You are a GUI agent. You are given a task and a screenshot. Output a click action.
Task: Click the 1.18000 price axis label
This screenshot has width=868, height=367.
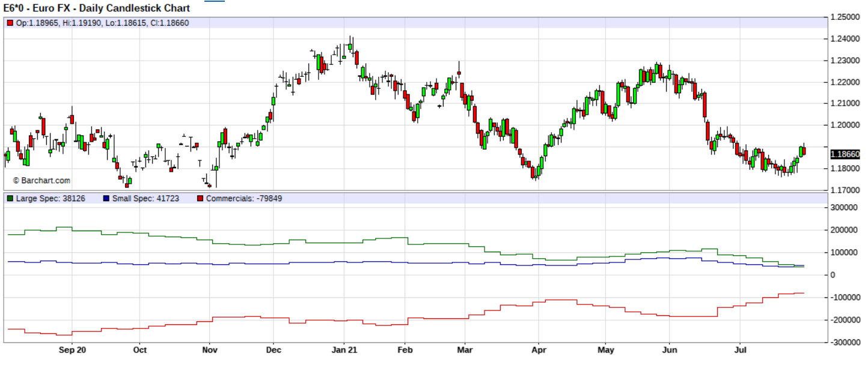coord(845,169)
